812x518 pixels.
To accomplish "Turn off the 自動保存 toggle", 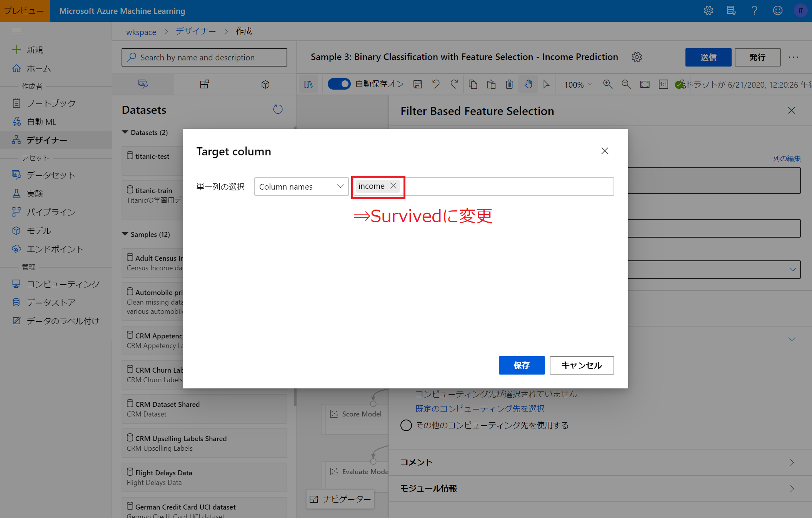I will 339,84.
